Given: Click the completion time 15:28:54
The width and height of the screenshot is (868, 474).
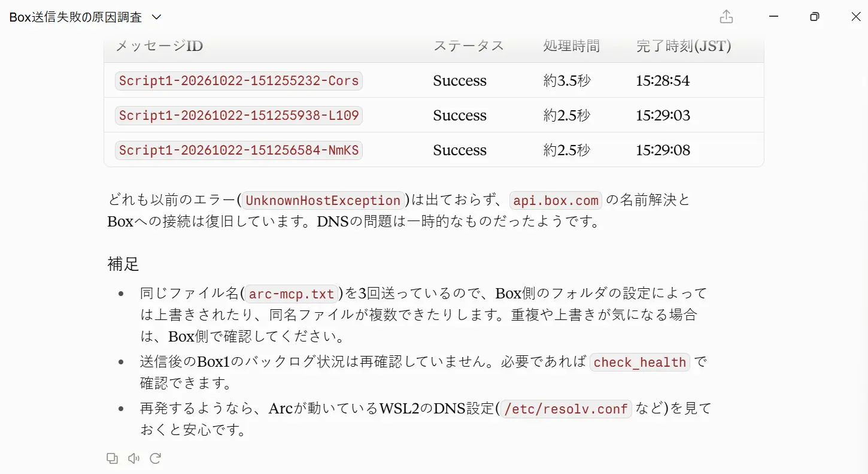Looking at the screenshot, I should (x=663, y=81).
